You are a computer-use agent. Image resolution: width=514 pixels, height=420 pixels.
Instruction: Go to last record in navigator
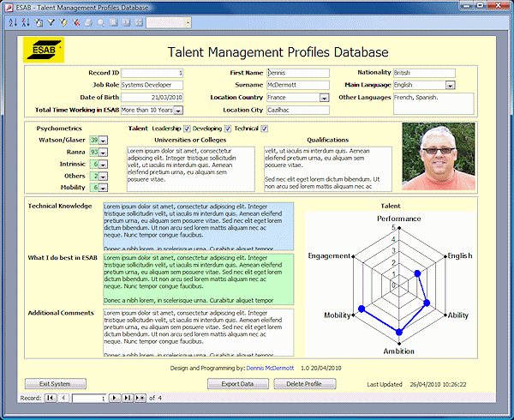point(127,398)
